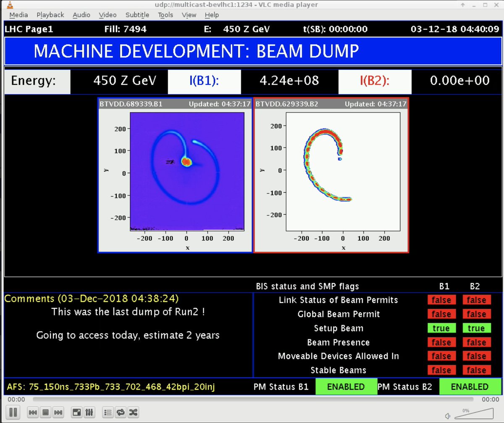
Task: Toggle random shuffle playback
Action: pyautogui.click(x=133, y=412)
